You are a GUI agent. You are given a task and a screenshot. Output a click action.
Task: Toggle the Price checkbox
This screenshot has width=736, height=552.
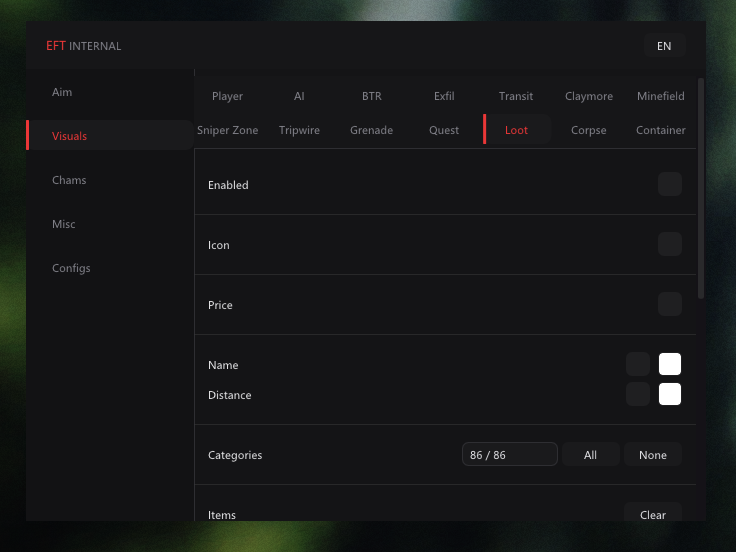pyautogui.click(x=670, y=304)
